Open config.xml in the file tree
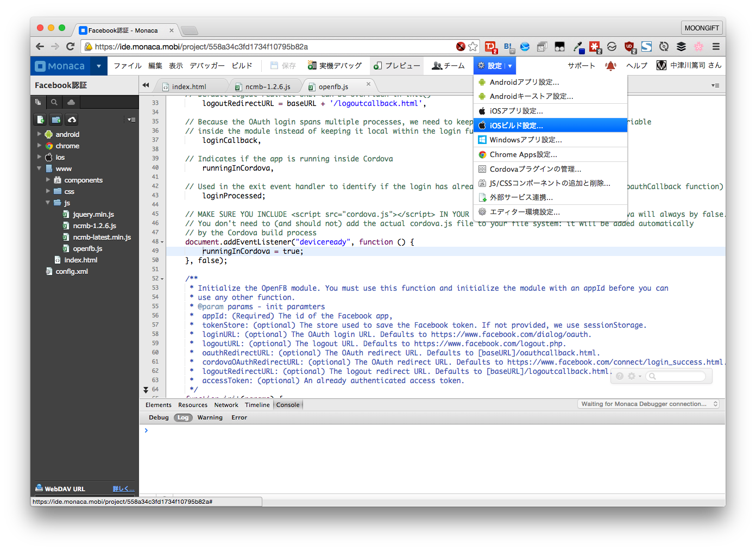This screenshot has height=550, width=756. click(x=72, y=272)
